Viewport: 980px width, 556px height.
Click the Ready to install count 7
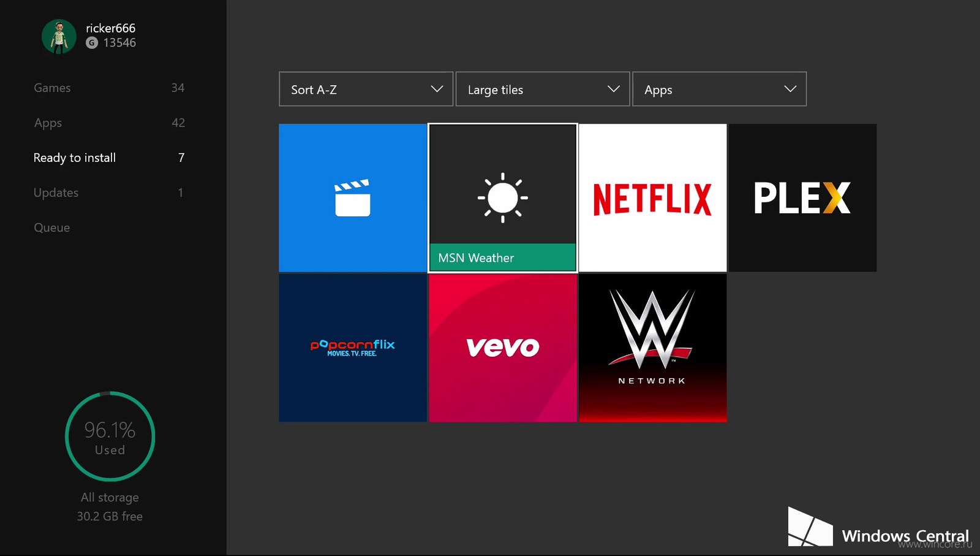pos(181,158)
